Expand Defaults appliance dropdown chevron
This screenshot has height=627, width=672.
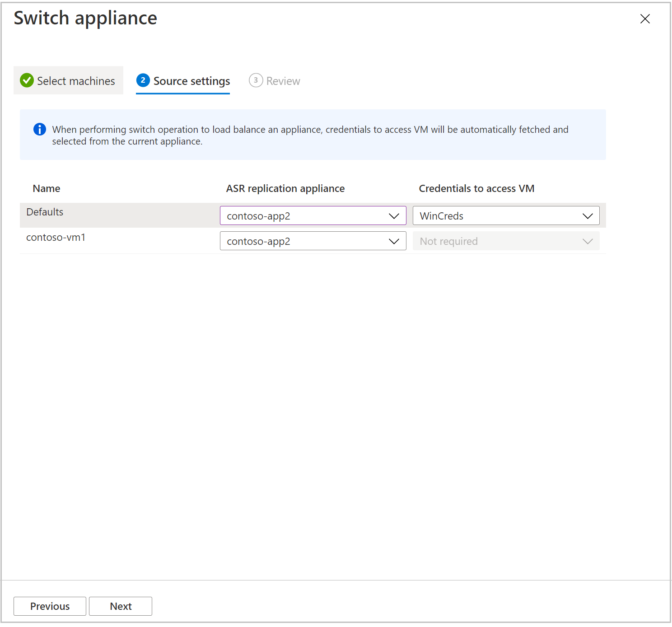tap(394, 216)
